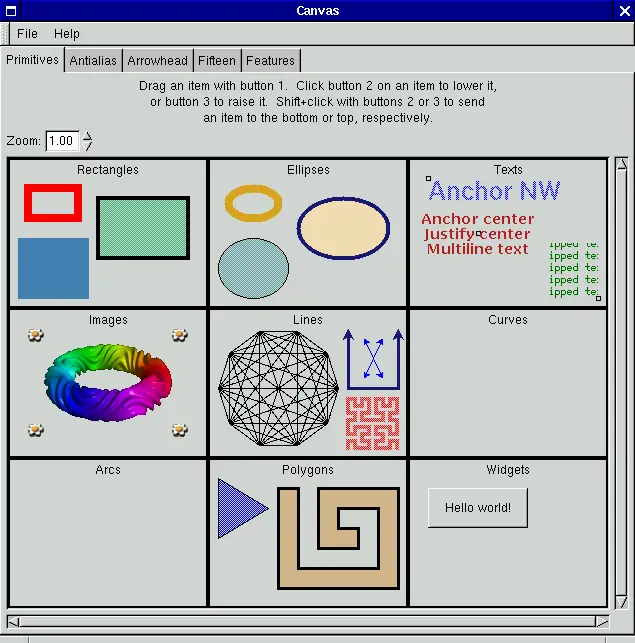Click the Zoom value input field
Screen dimensions: 635x643
62,141
